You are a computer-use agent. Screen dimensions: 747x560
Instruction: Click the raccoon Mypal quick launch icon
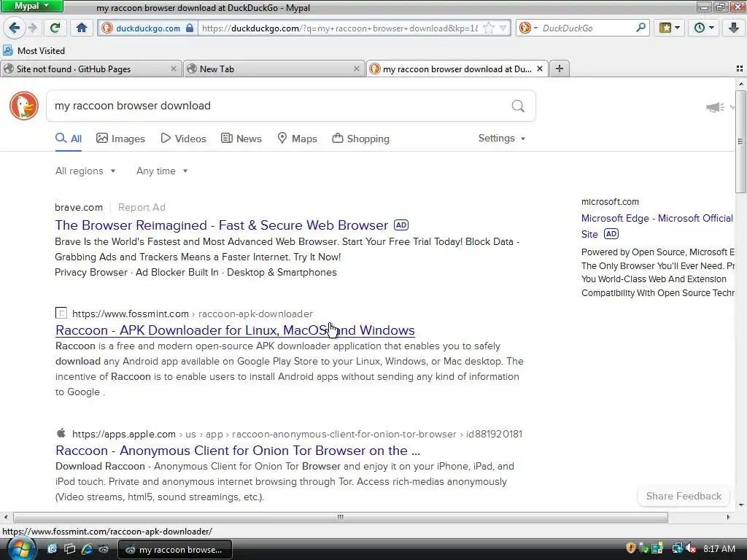(104, 549)
